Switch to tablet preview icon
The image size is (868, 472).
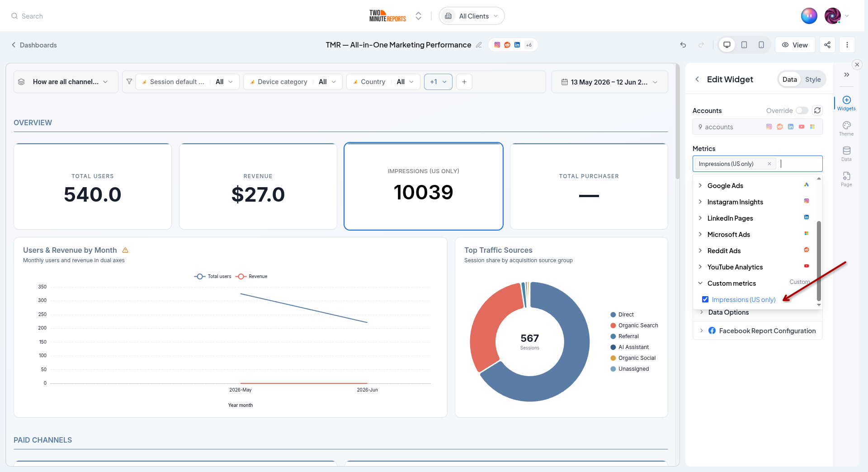pyautogui.click(x=744, y=45)
